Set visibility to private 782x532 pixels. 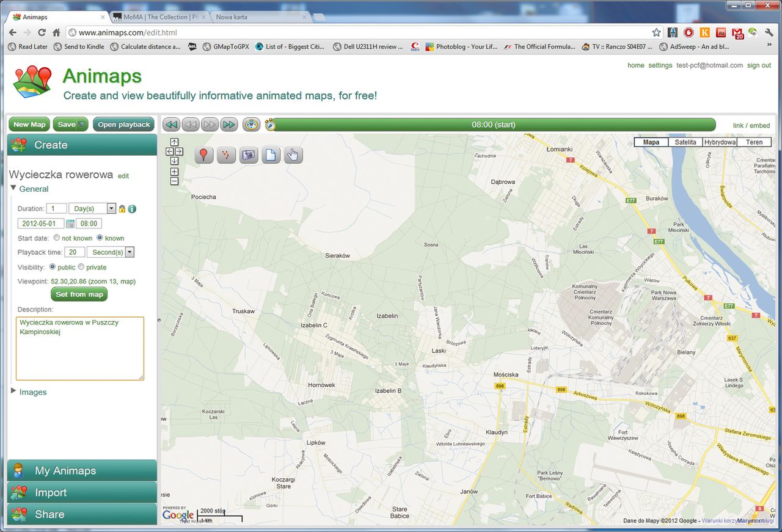pos(81,267)
